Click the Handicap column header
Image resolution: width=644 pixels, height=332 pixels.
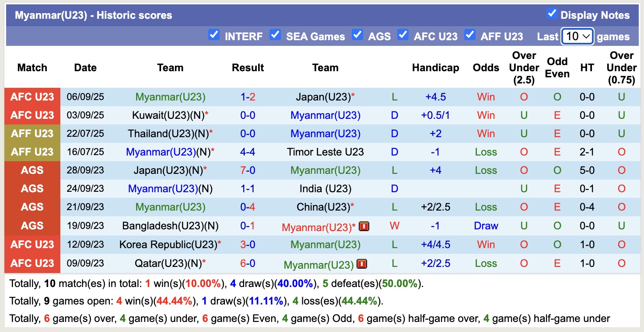point(435,68)
